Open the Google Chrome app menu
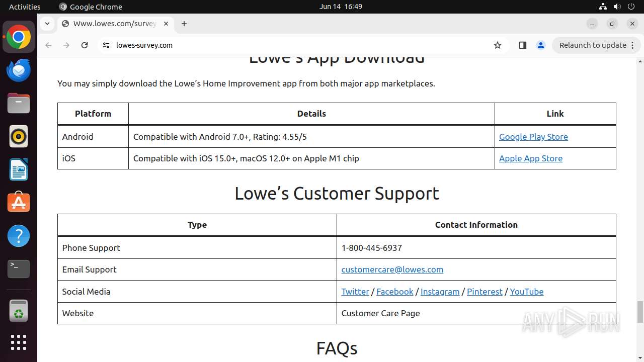Screen dimensions: 644x362 pos(91,7)
